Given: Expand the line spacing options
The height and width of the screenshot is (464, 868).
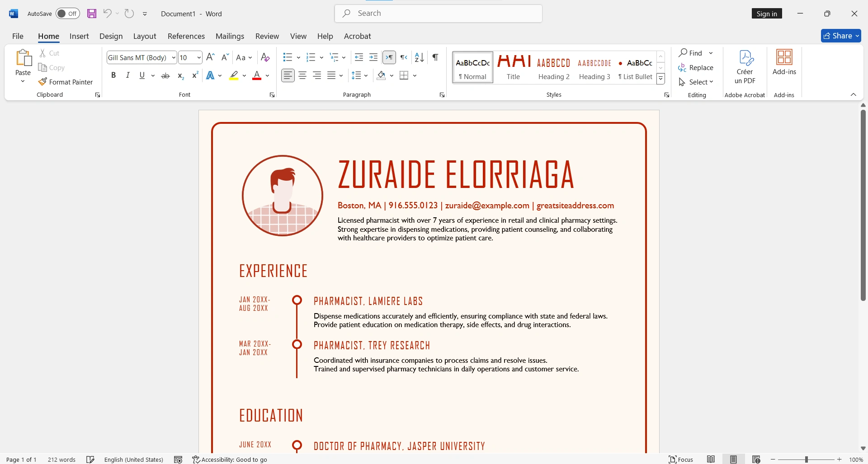Looking at the screenshot, I should [365, 75].
